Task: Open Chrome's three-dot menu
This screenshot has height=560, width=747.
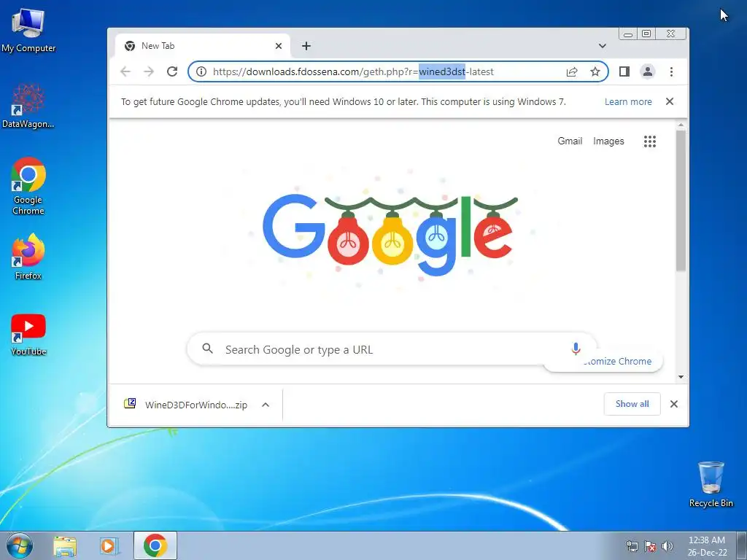Action: click(x=671, y=71)
